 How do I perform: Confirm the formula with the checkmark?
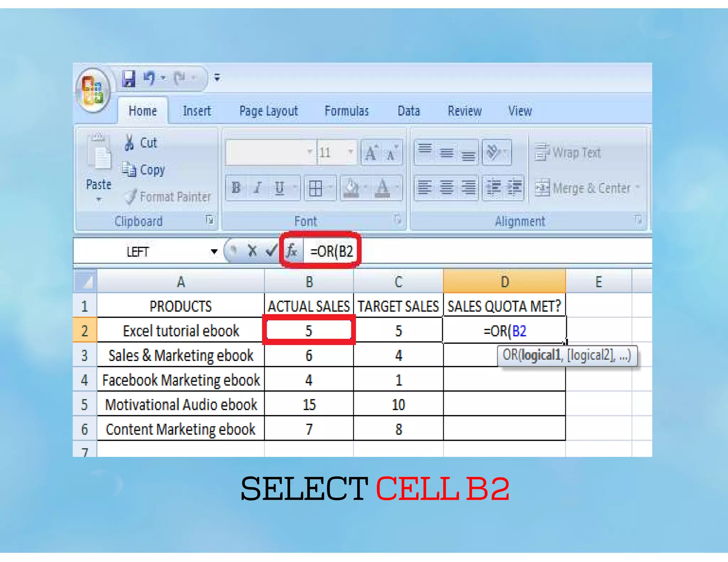tap(271, 251)
